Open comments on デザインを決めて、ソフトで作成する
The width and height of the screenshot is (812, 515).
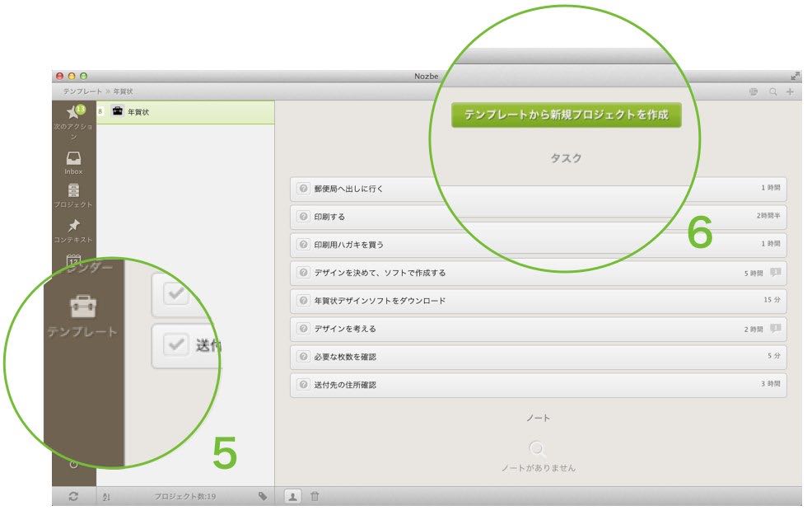click(775, 273)
